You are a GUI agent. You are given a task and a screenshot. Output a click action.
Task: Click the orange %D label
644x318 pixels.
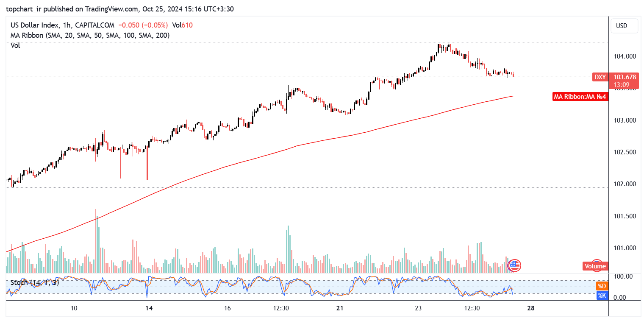point(602,286)
